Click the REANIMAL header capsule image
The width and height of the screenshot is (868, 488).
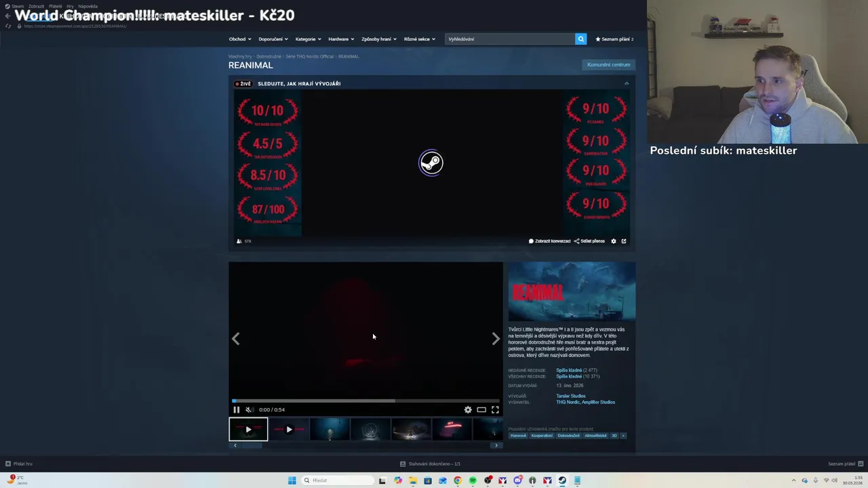tap(572, 291)
